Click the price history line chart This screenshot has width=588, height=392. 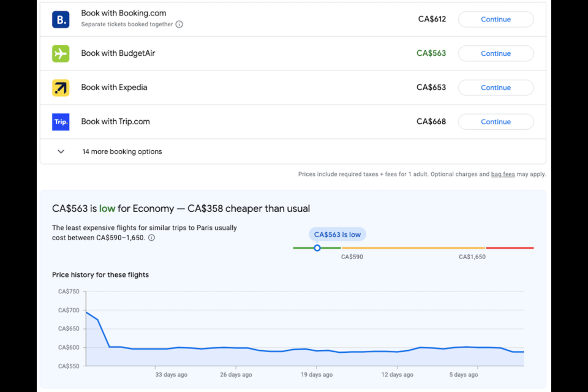[304, 328]
